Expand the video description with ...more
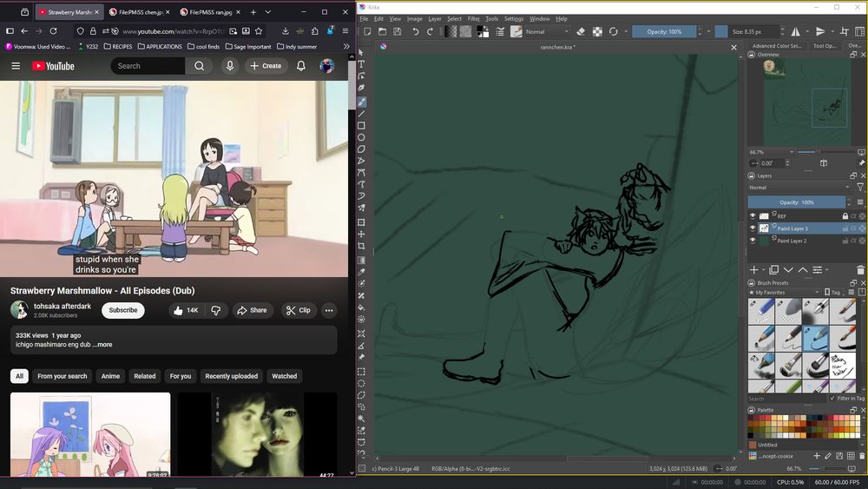 click(102, 345)
